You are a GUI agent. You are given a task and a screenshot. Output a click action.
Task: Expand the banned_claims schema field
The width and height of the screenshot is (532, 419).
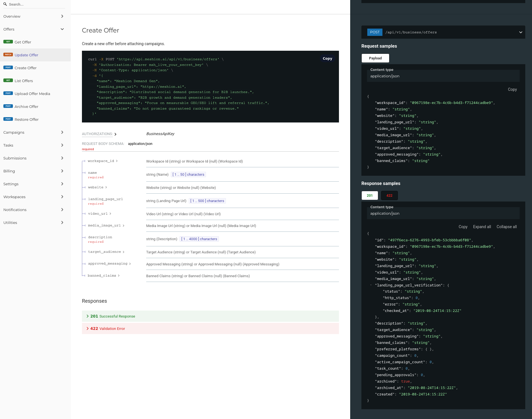click(104, 276)
